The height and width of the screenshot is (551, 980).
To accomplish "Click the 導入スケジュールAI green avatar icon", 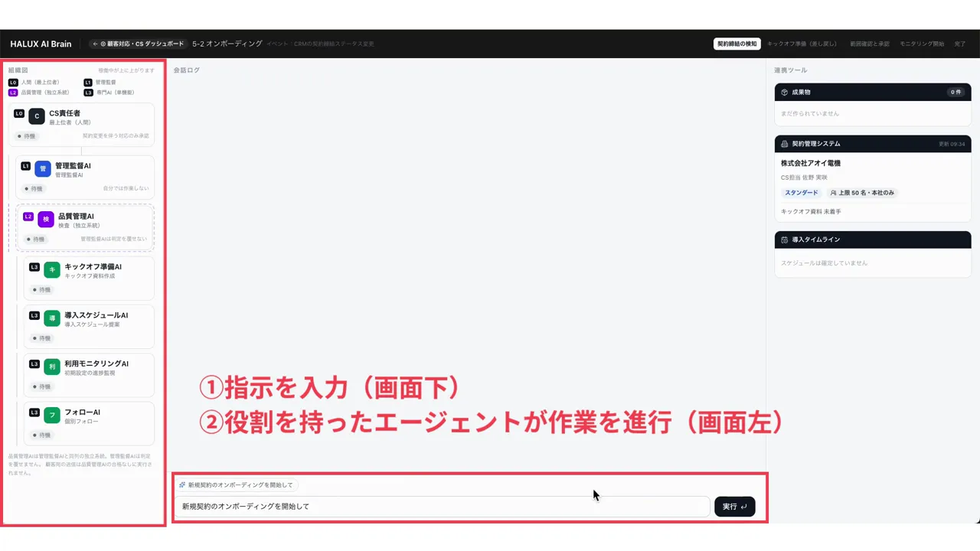I will click(52, 318).
